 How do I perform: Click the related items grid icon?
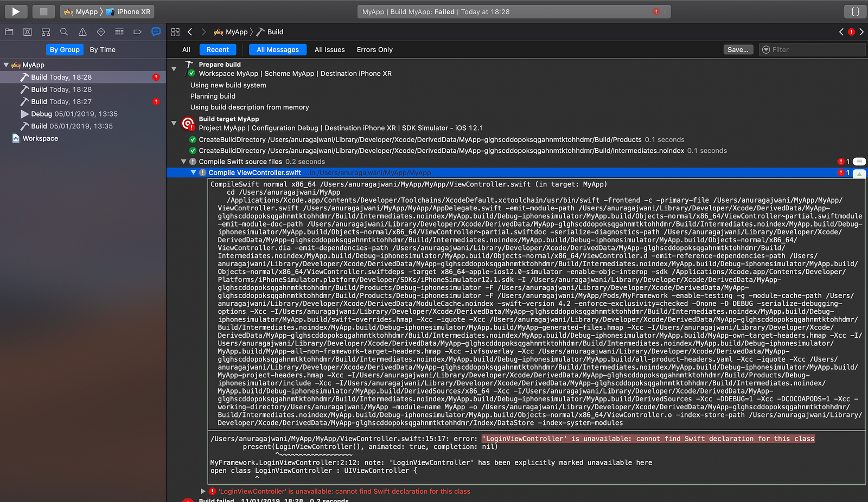[175, 32]
